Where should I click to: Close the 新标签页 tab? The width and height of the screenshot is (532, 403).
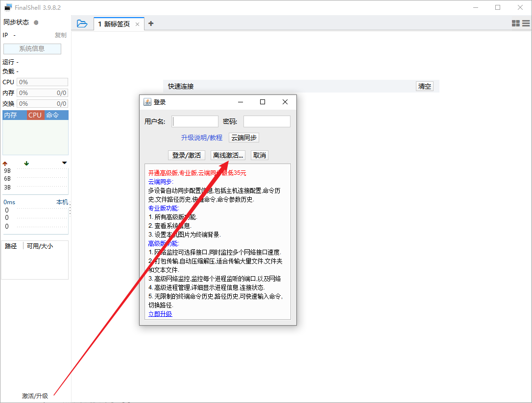pyautogui.click(x=138, y=24)
